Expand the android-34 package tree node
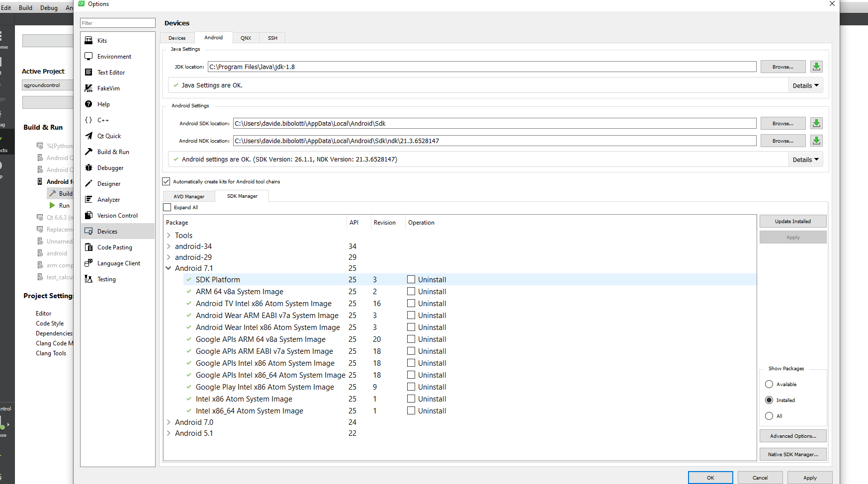Viewport: 868px width, 484px height. [169, 246]
